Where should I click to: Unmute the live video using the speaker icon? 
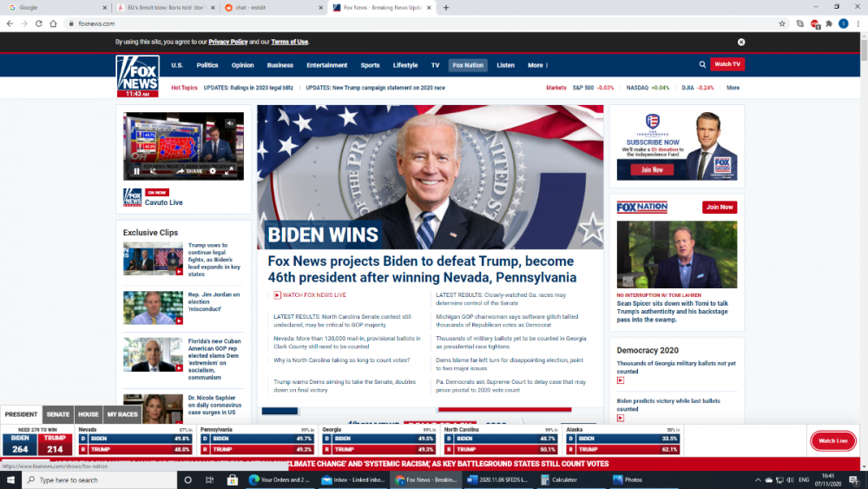[x=154, y=171]
